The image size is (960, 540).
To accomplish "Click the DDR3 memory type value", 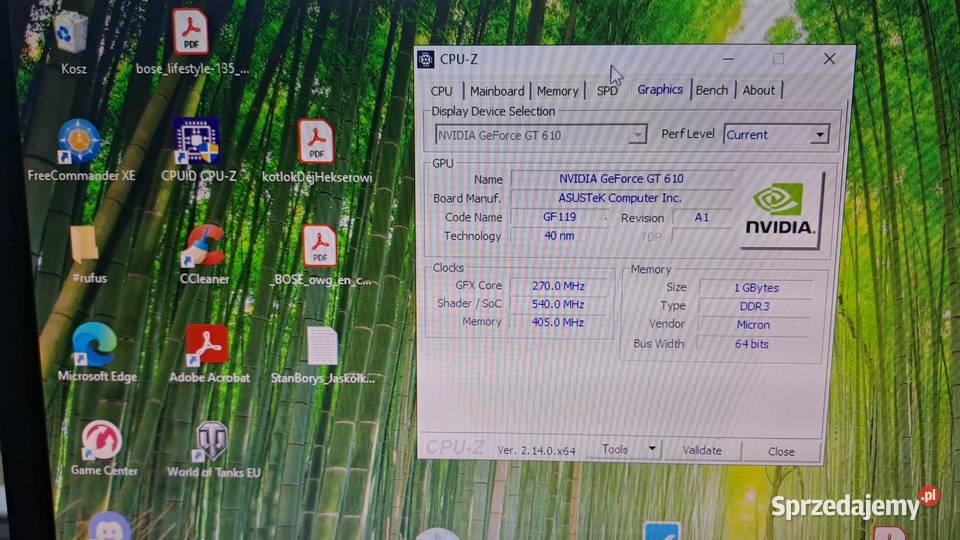I will pyautogui.click(x=754, y=306).
